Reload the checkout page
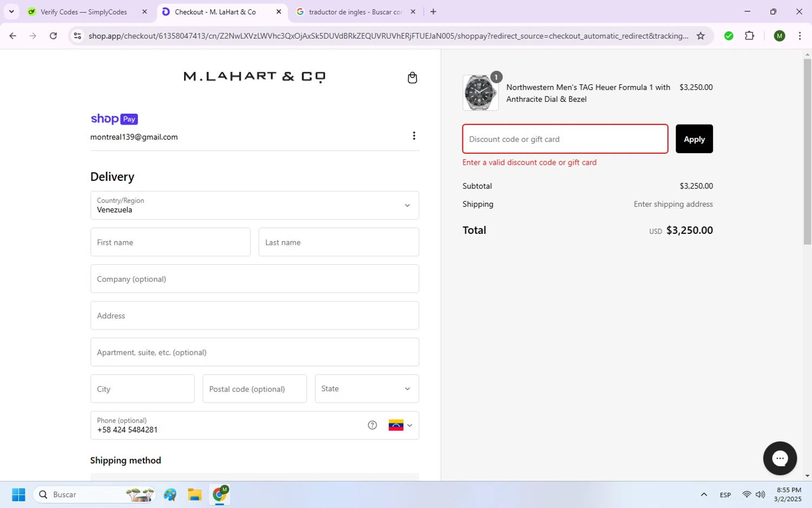 (x=53, y=36)
